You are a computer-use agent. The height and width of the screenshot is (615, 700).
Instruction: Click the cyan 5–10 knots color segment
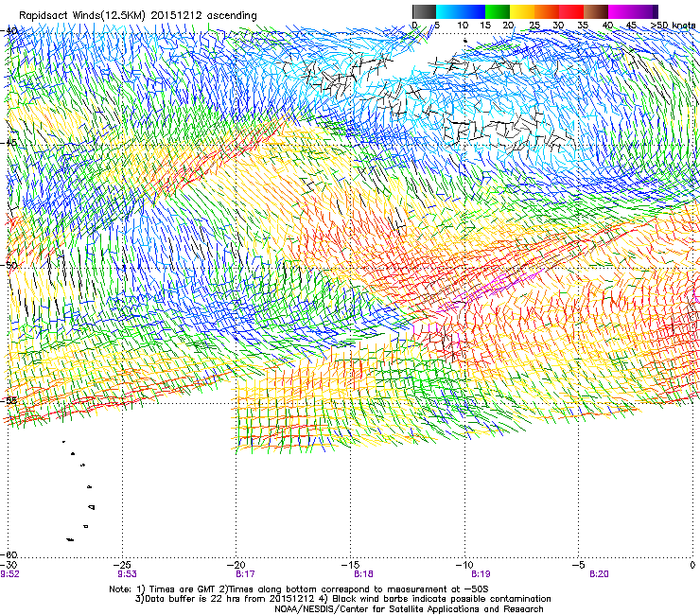coord(448,11)
